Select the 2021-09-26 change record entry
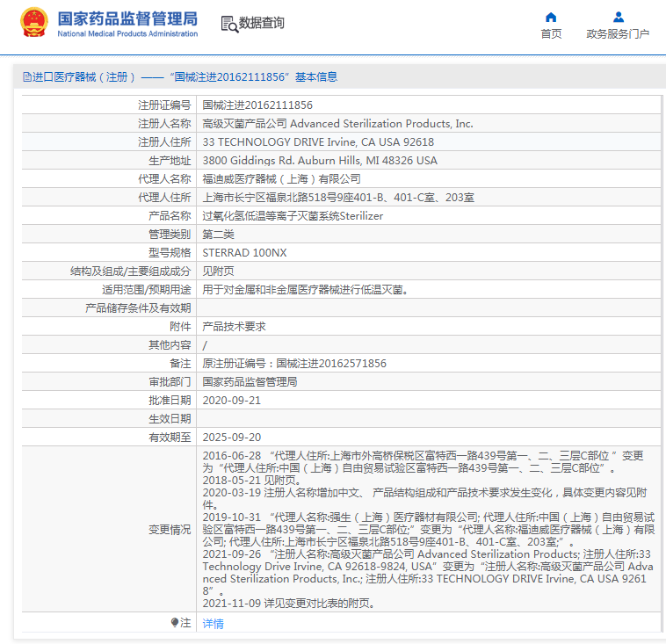Image resolution: width=666 pixels, height=644 pixels. [428, 573]
